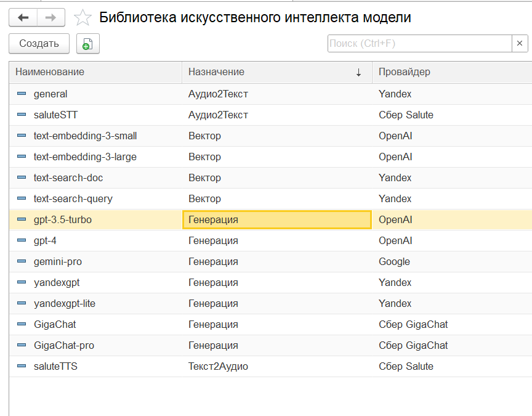Focus the Поиск (Ctrl+F) search field
Screen dimensions: 532x416
419,43
